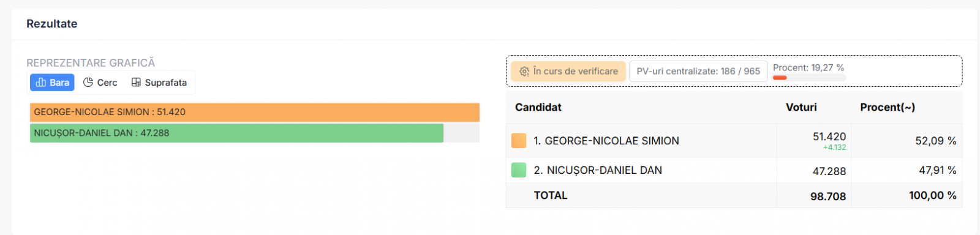Screen dimensions: 980x235
Task: Click the gear icon for verification status
Action: (x=524, y=72)
